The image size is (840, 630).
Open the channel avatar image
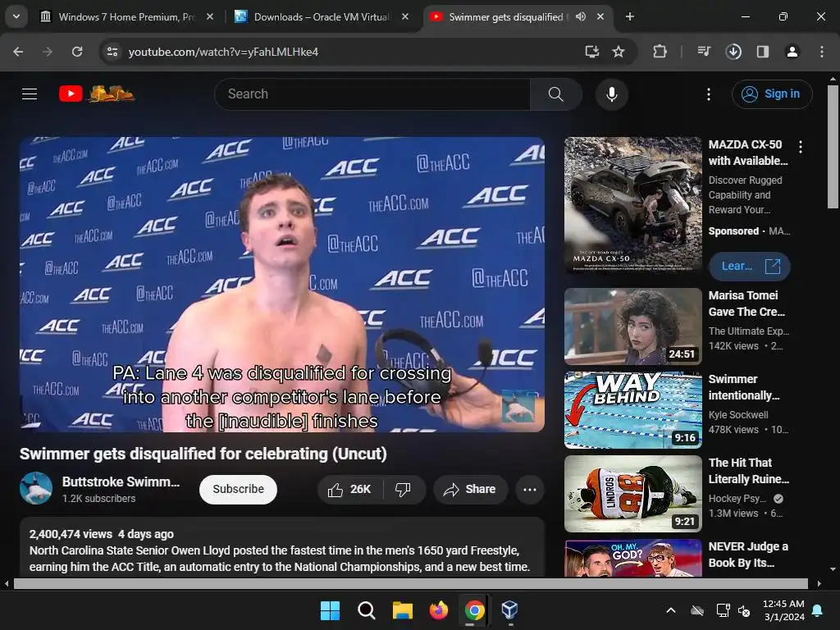click(x=36, y=489)
